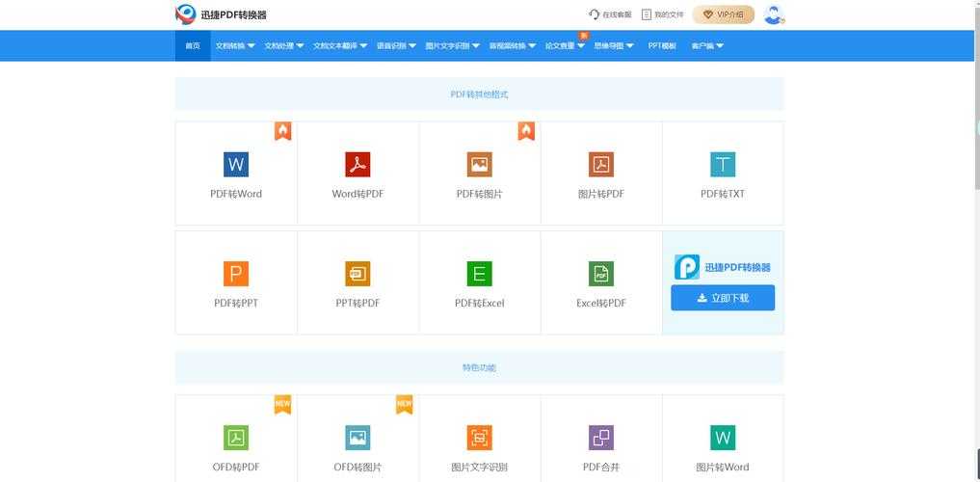The image size is (980, 482).
Task: Select the PDF转图片 tool icon
Action: (479, 164)
